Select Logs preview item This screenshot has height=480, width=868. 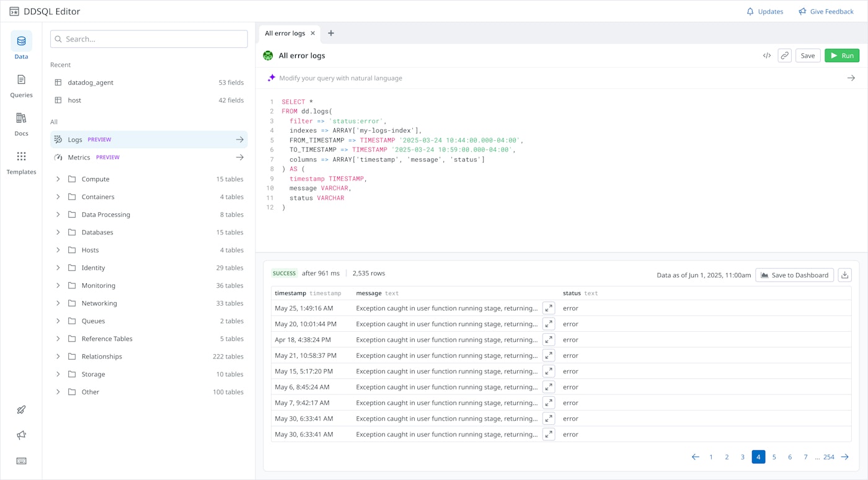(x=149, y=140)
